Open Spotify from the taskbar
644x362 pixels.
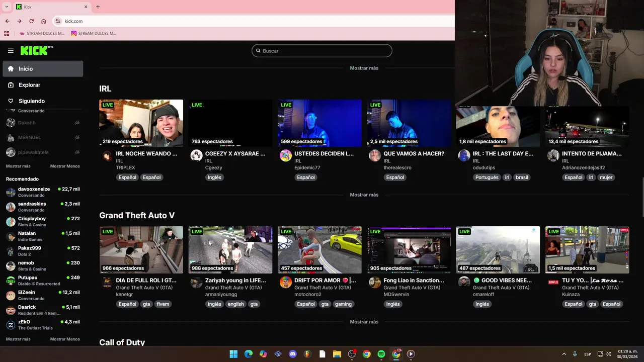click(381, 354)
